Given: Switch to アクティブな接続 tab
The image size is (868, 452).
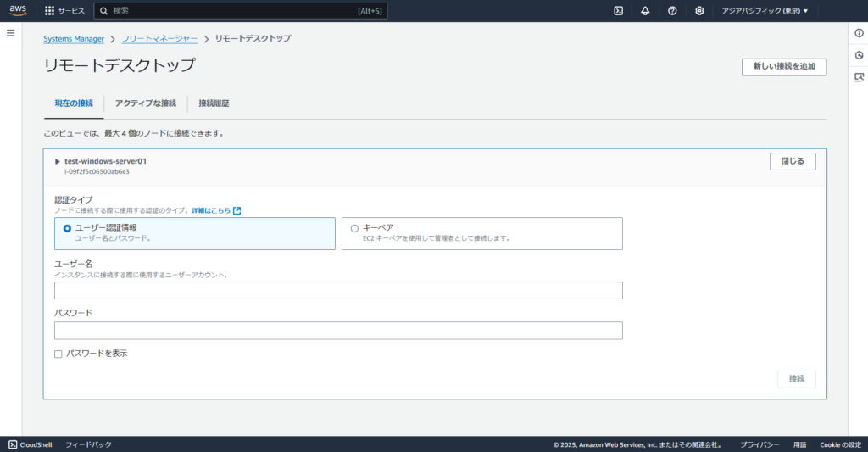Looking at the screenshot, I should [146, 103].
